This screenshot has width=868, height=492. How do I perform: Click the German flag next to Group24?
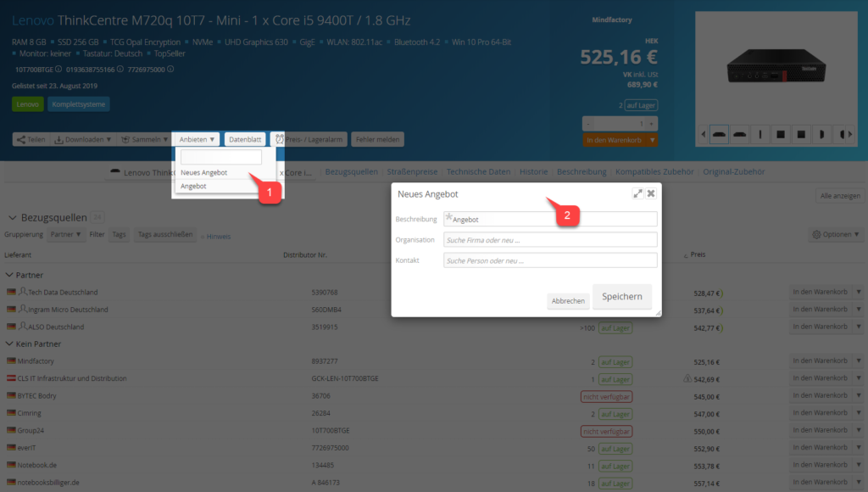[11, 430]
